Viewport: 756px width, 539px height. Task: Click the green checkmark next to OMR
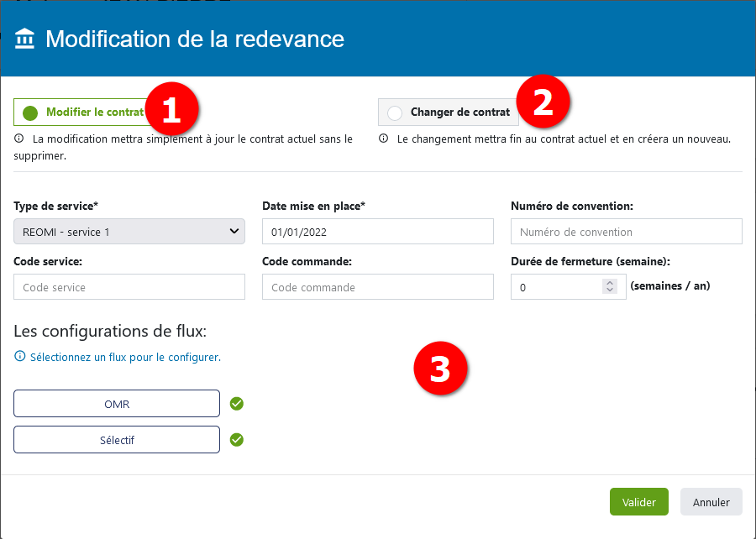(x=236, y=404)
